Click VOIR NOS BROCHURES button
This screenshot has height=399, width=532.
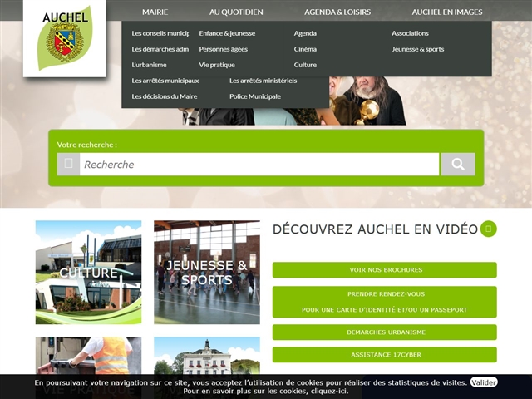(x=384, y=269)
